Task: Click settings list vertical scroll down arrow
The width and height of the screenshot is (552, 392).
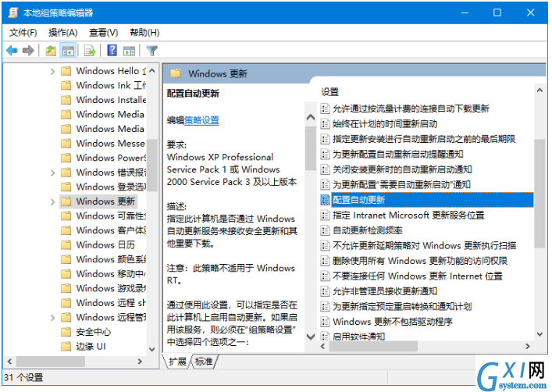Action: pyautogui.click(x=540, y=334)
